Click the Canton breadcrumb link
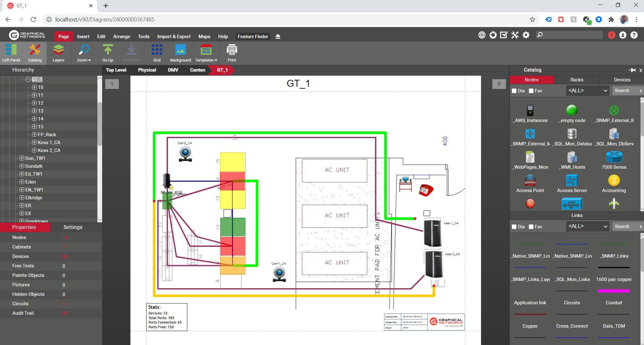644x345 pixels. coord(197,70)
